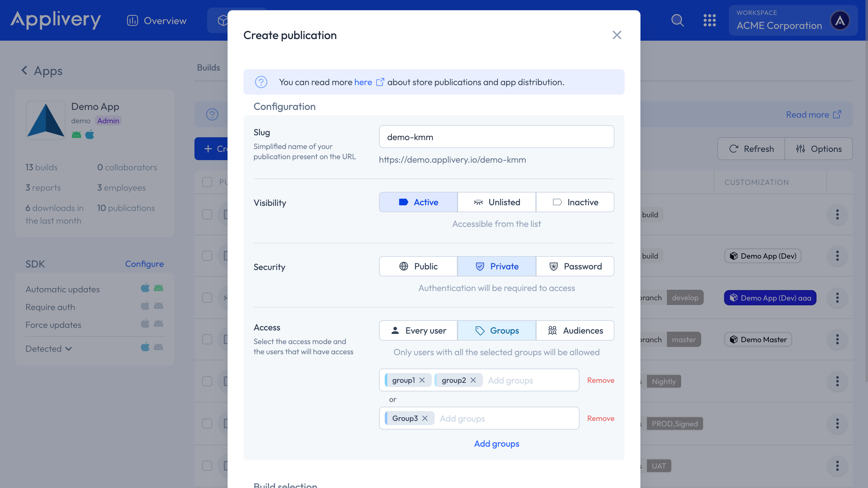Click the search magnifier icon in header
Image resolution: width=868 pixels, height=488 pixels.
677,21
